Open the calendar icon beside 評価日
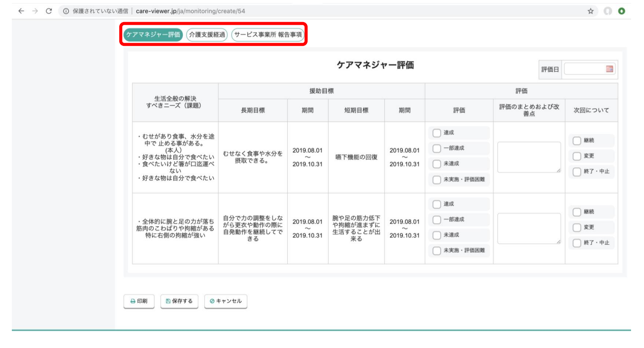This screenshot has height=348, width=644. [609, 69]
